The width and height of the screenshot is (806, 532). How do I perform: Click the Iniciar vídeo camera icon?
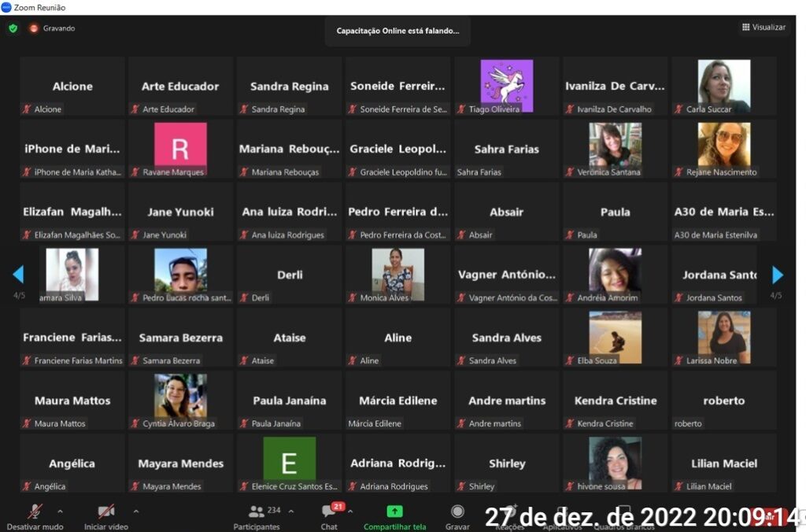(105, 511)
